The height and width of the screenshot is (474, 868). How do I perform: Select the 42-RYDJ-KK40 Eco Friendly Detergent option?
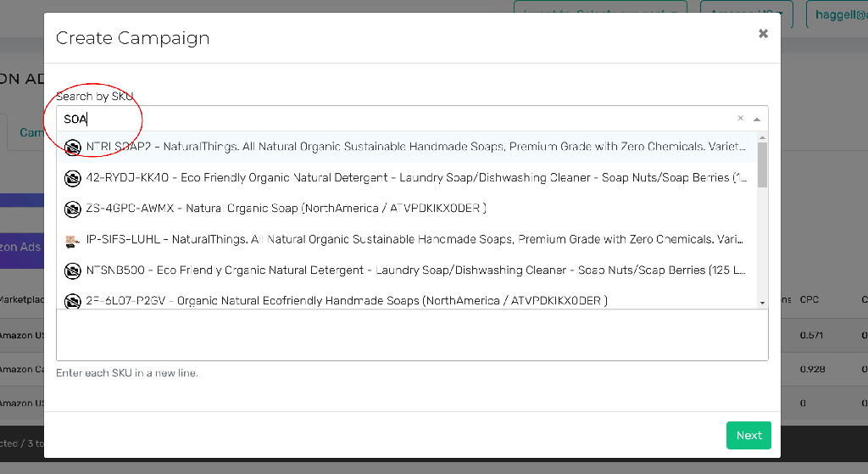coord(407,178)
